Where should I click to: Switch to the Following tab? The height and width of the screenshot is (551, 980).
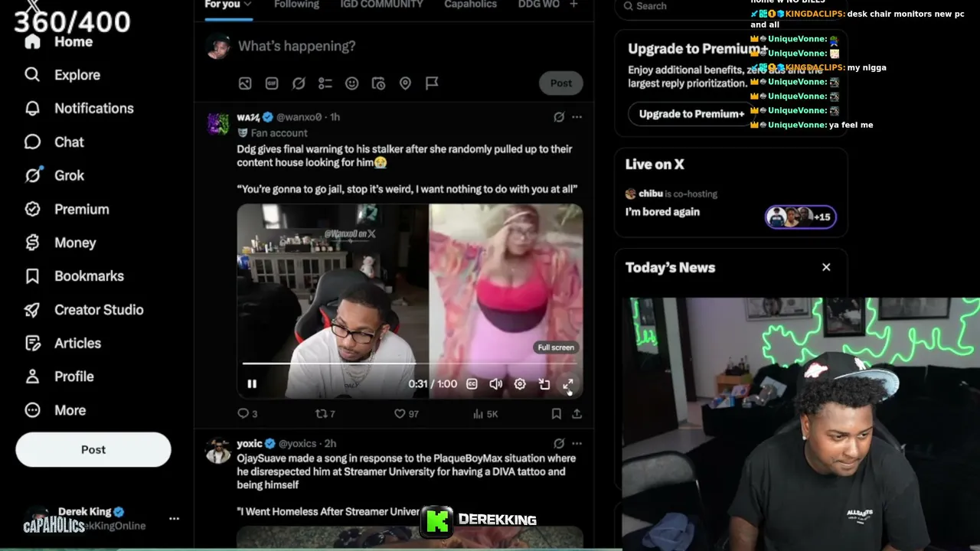point(296,5)
